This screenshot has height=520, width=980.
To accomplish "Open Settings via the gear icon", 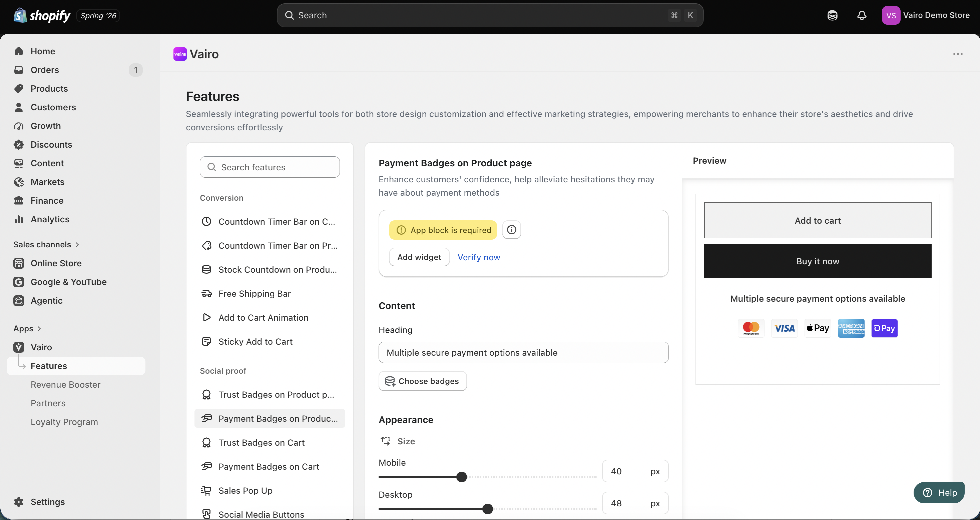I will point(19,502).
